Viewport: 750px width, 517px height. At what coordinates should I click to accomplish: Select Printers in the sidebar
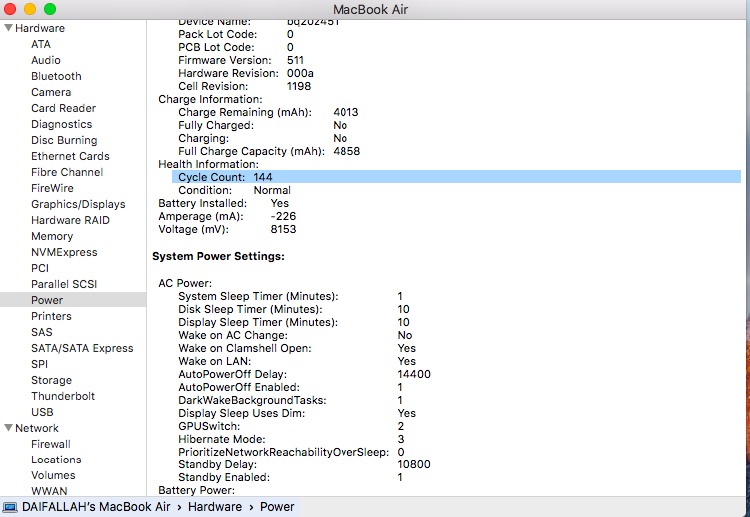pyautogui.click(x=51, y=316)
